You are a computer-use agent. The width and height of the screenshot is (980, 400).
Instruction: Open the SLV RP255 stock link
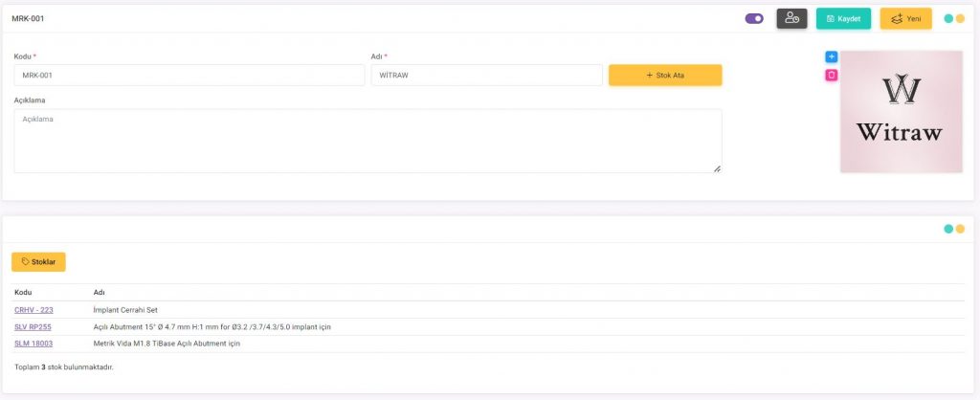pos(33,326)
